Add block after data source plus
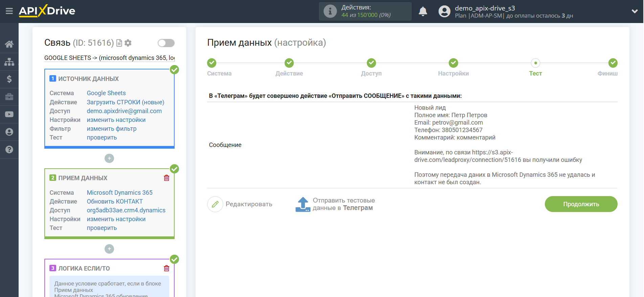The width and height of the screenshot is (644, 297). [x=109, y=158]
